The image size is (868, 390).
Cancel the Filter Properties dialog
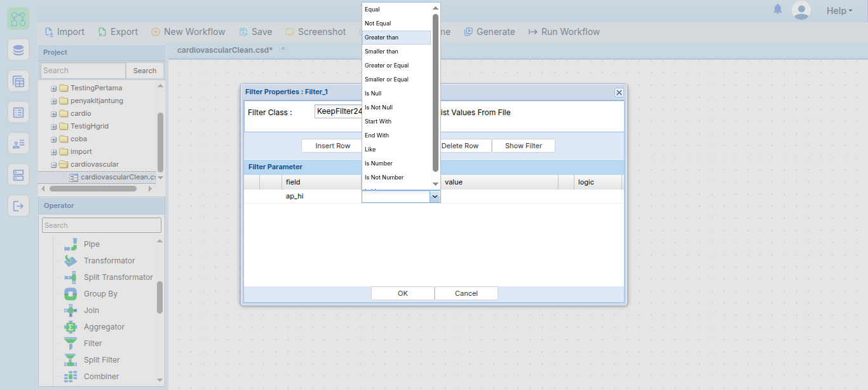[466, 293]
